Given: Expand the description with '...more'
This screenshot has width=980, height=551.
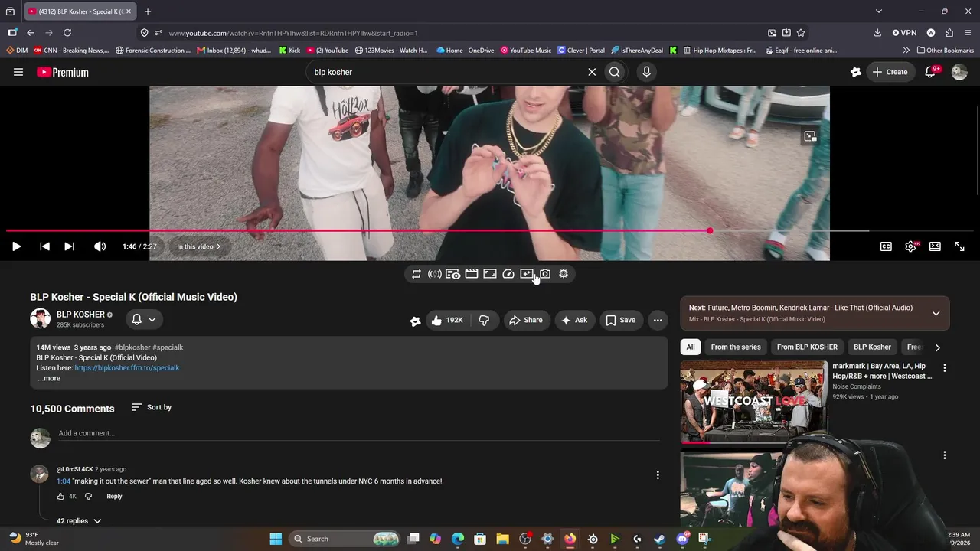Looking at the screenshot, I should click(x=49, y=378).
